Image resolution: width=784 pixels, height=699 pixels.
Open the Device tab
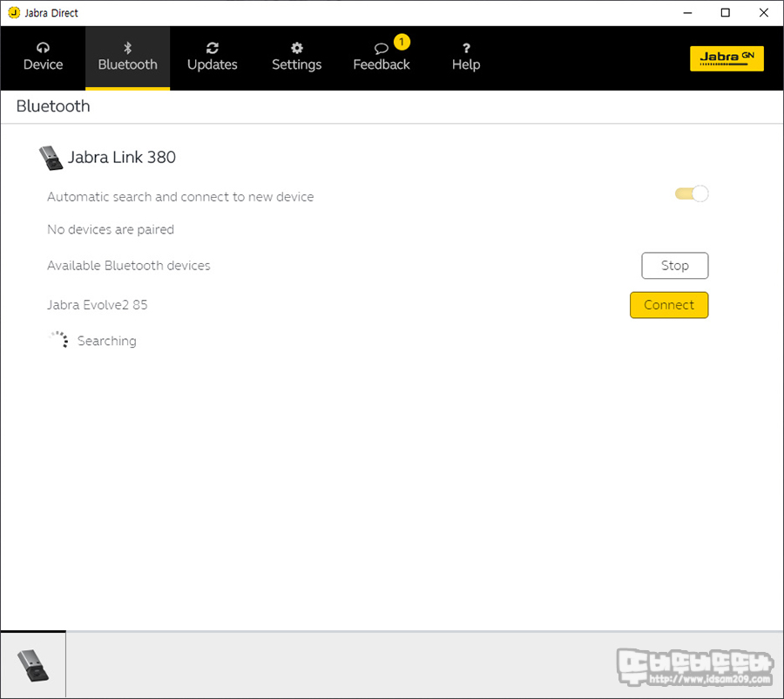(x=43, y=58)
